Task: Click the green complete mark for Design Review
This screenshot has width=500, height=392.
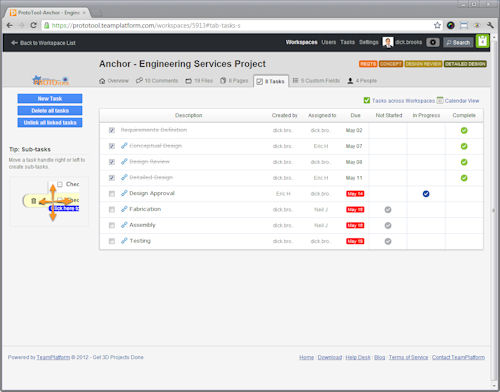Action: pos(464,162)
